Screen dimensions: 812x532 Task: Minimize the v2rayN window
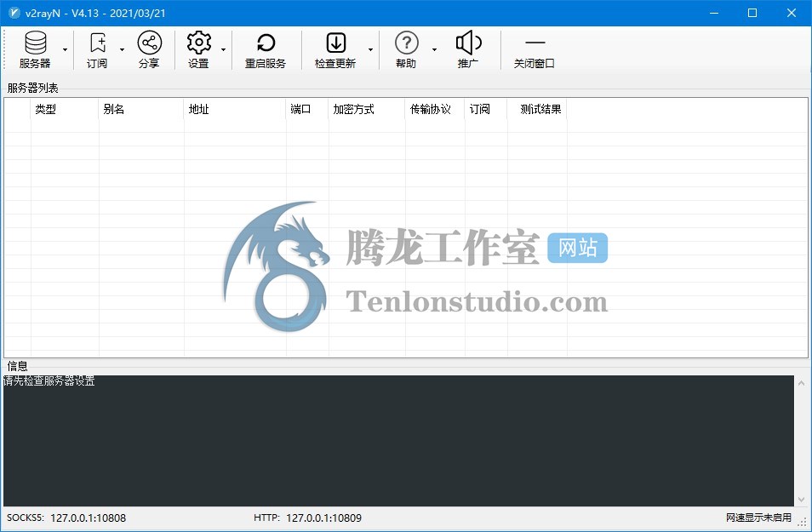click(x=714, y=13)
